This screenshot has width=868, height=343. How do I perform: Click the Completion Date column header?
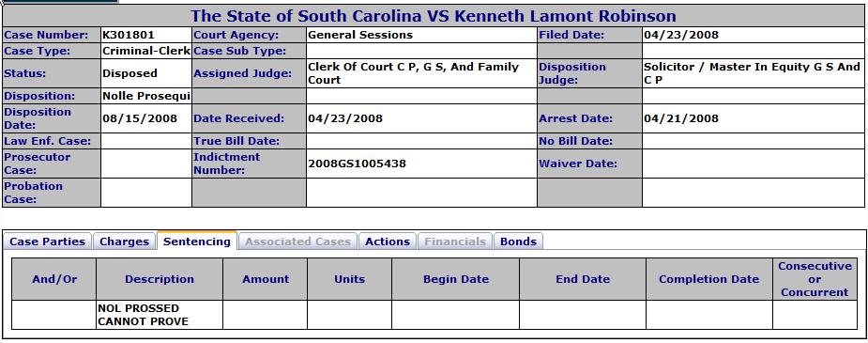(x=709, y=279)
